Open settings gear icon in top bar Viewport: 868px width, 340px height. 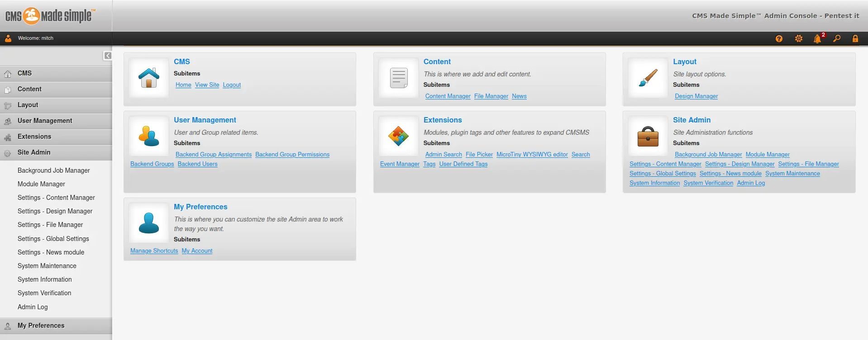(x=799, y=39)
